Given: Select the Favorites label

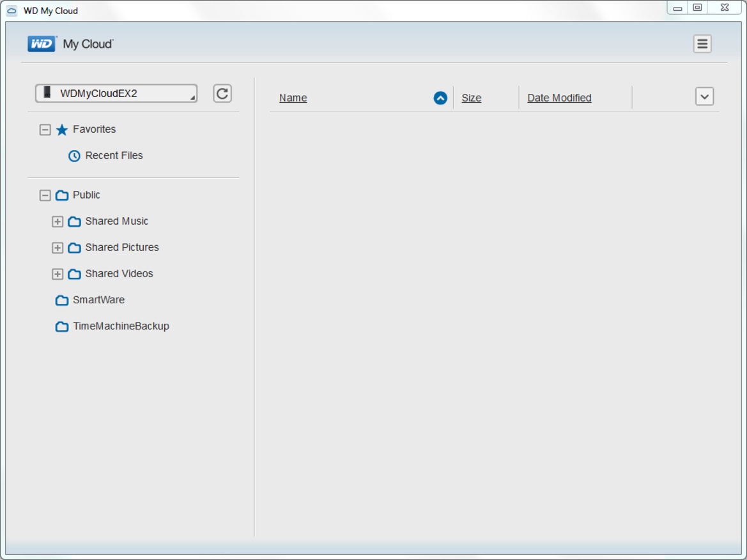Looking at the screenshot, I should click(x=95, y=129).
